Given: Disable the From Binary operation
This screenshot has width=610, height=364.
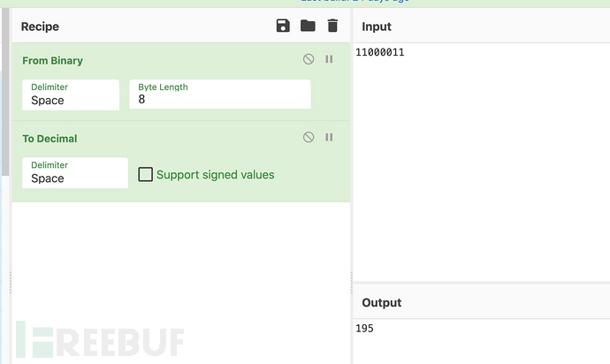Looking at the screenshot, I should coord(309,59).
